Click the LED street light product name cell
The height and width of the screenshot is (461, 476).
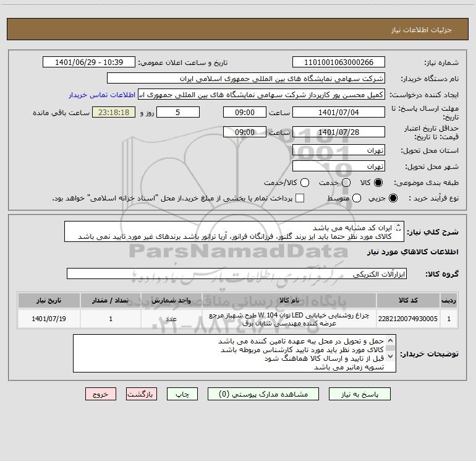click(x=289, y=319)
